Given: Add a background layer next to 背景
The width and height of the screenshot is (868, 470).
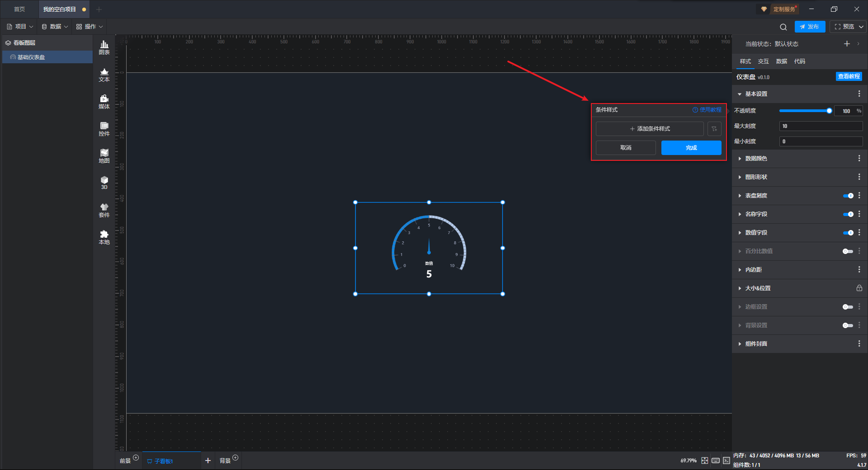Looking at the screenshot, I should (235, 458).
